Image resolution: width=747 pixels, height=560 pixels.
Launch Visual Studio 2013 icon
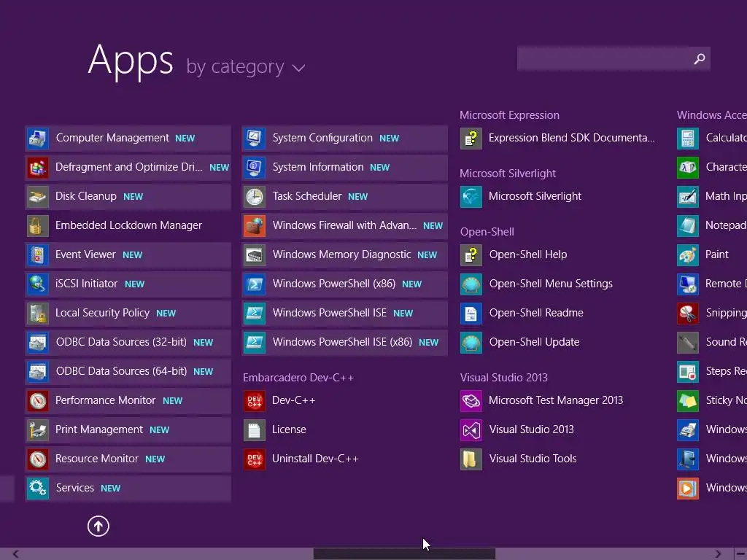471,430
